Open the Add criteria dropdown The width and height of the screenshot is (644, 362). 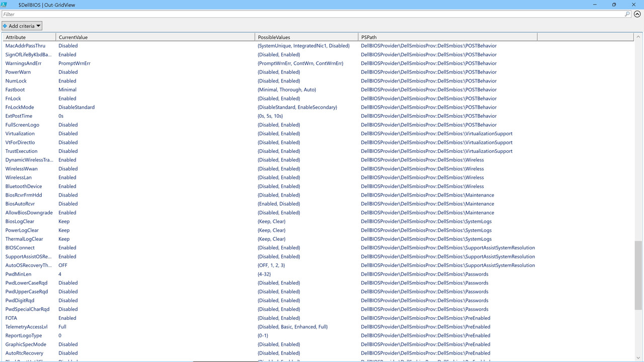coord(22,26)
